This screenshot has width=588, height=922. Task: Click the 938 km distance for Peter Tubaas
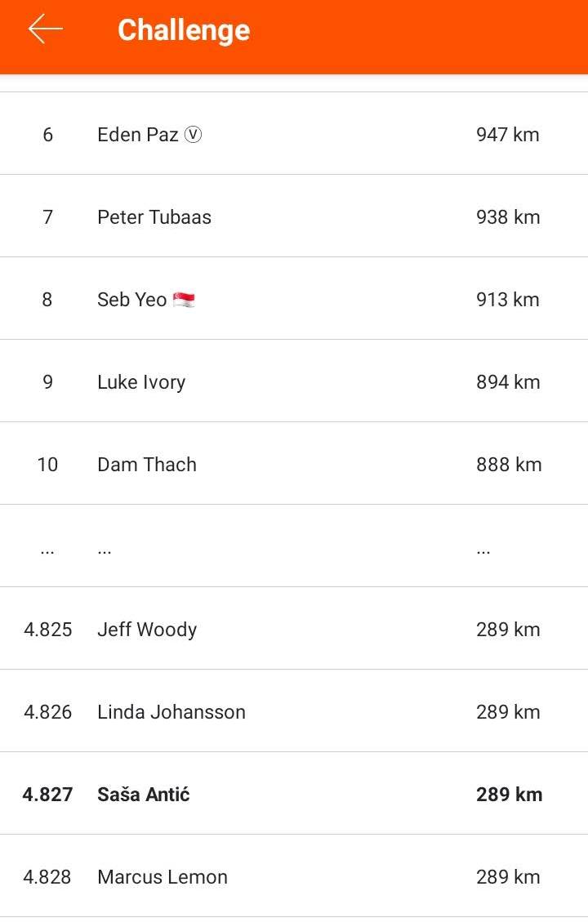[x=508, y=217]
